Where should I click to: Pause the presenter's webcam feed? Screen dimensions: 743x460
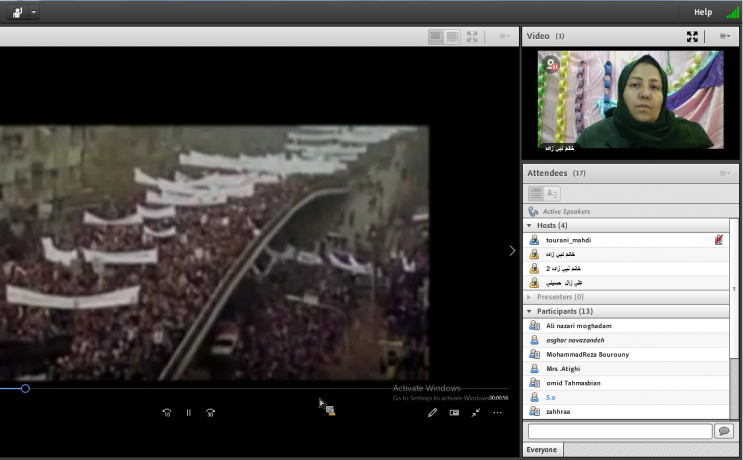(x=549, y=64)
